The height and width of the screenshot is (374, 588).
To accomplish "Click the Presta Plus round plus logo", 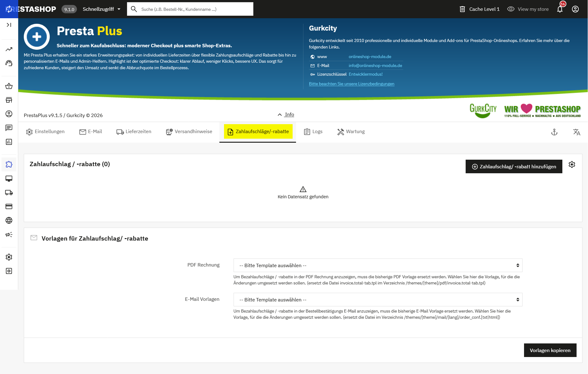I will [37, 37].
